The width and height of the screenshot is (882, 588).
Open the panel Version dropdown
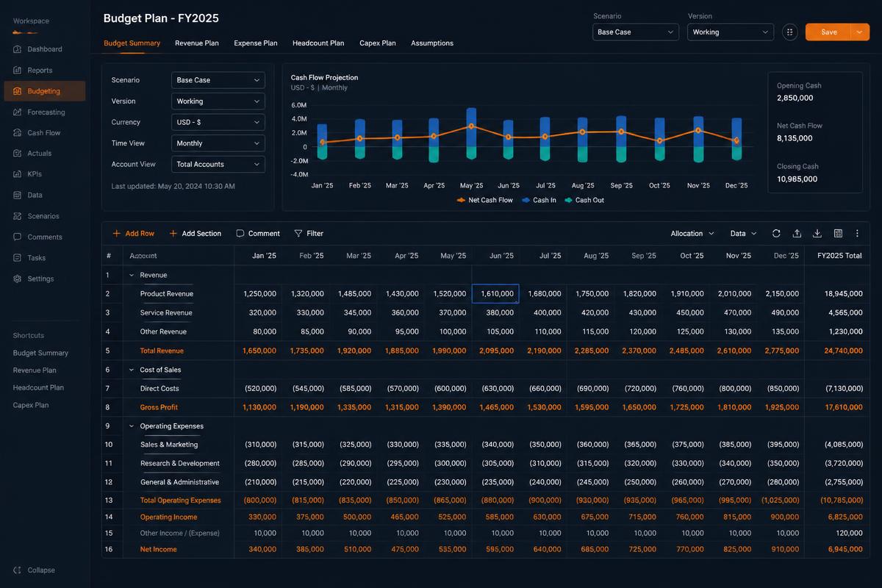(218, 101)
